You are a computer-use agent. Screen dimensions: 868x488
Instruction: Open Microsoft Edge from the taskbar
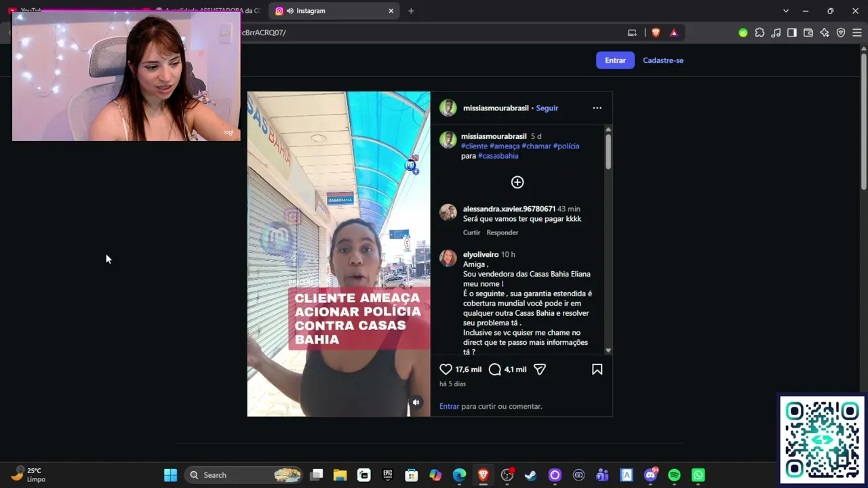coord(459,475)
